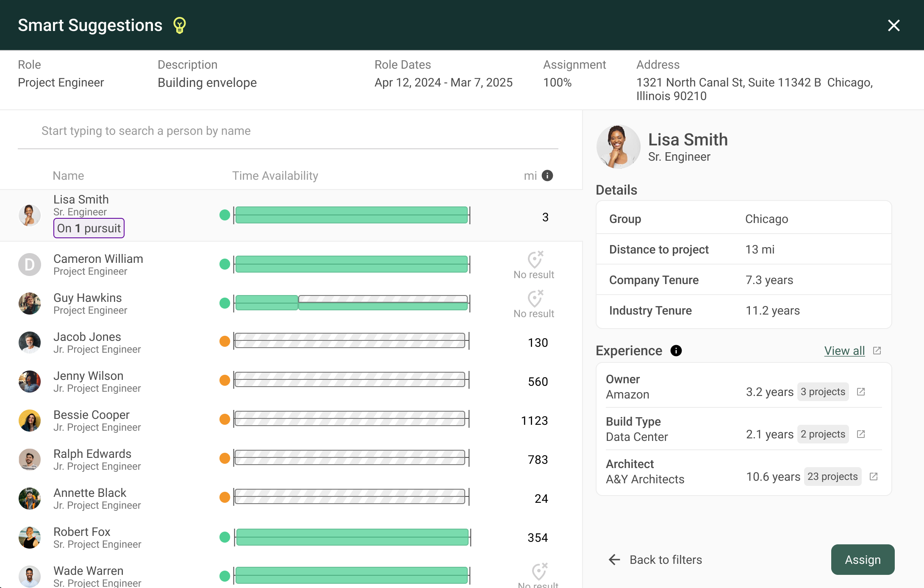Viewport: 924px width, 588px height.
Task: Click Annette Black's orange availability dot
Action: pyautogui.click(x=225, y=497)
